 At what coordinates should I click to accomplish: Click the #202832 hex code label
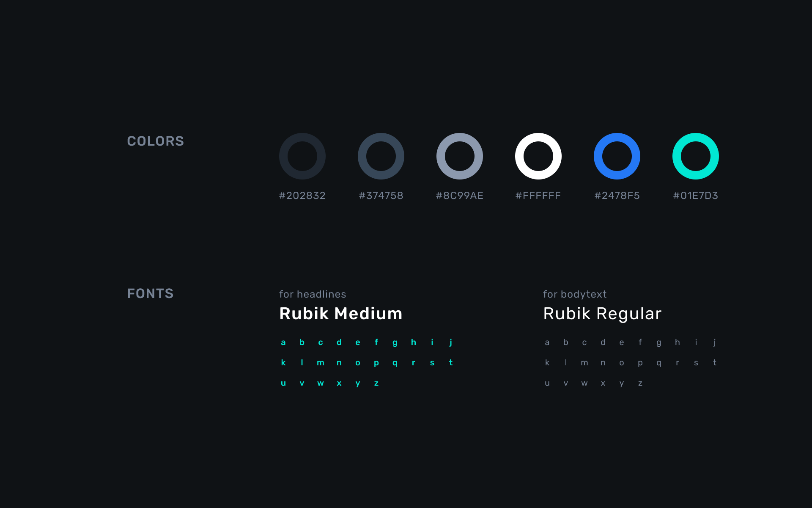point(302,196)
